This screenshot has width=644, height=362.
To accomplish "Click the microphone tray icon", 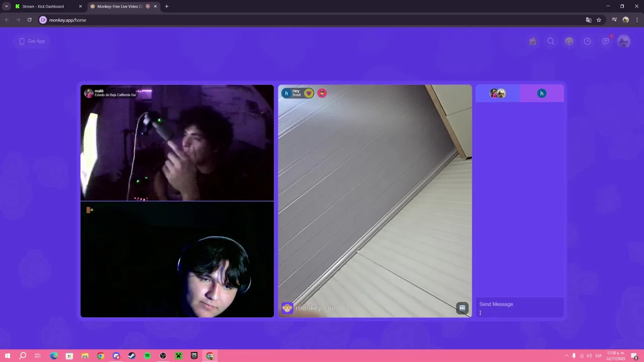I will (x=574, y=356).
